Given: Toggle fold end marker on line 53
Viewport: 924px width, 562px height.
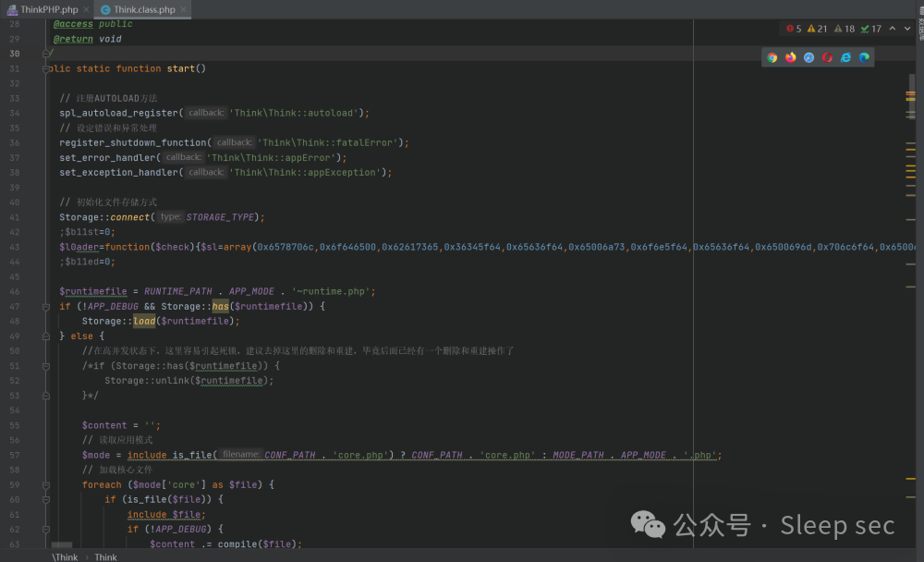Looking at the screenshot, I should 46,396.
